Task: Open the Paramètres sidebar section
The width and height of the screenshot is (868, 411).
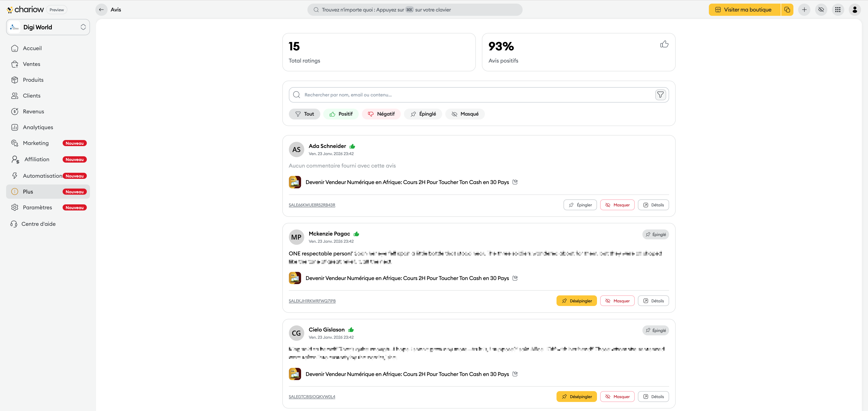Action: tap(37, 208)
